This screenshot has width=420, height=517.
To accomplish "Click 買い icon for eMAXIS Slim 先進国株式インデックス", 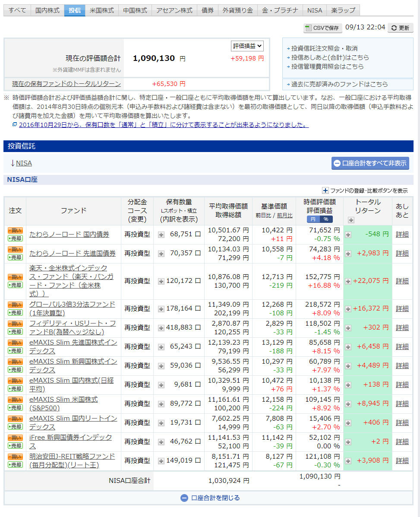I will pyautogui.click(x=15, y=343).
